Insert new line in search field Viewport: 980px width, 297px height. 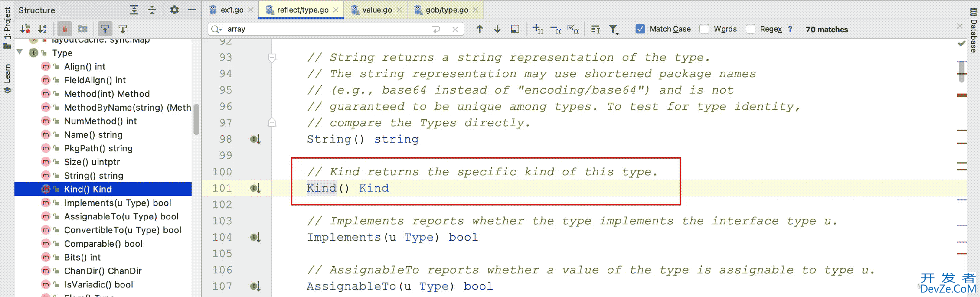click(x=436, y=29)
